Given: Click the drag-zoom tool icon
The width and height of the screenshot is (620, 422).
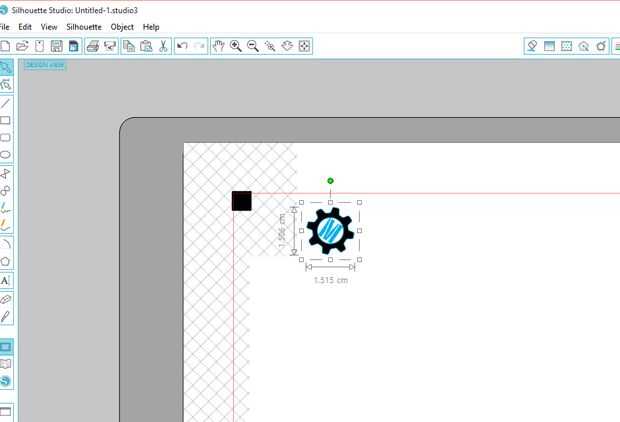Looking at the screenshot, I should [287, 46].
